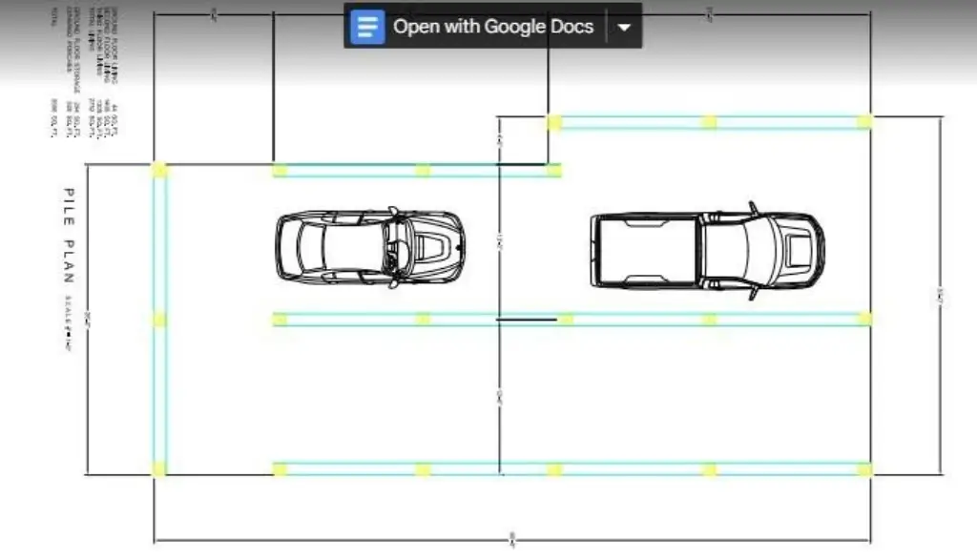Viewport: 977px width, 560px height.
Task: Select the sedan car drawing
Action: [x=369, y=247]
